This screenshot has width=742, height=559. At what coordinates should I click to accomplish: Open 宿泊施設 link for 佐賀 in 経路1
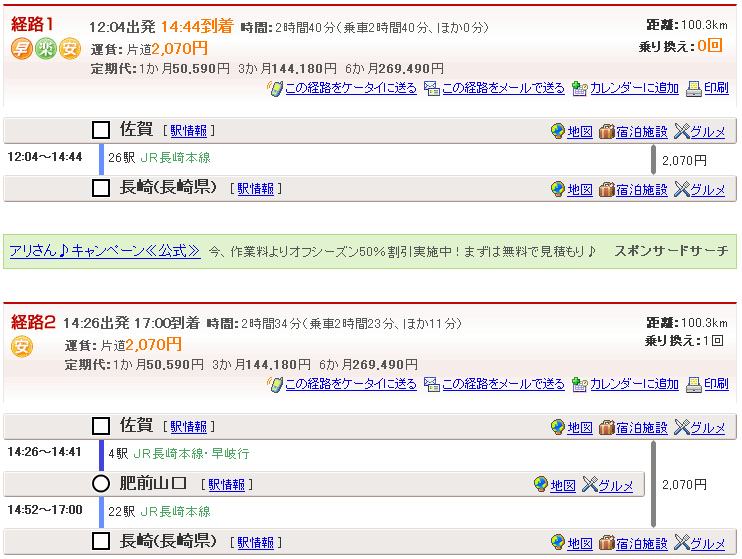(x=642, y=132)
